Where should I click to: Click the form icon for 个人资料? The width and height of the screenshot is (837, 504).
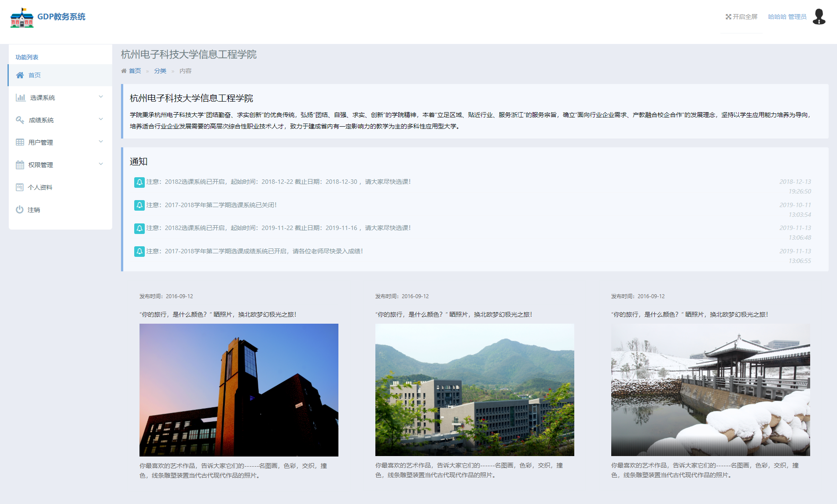pos(19,187)
